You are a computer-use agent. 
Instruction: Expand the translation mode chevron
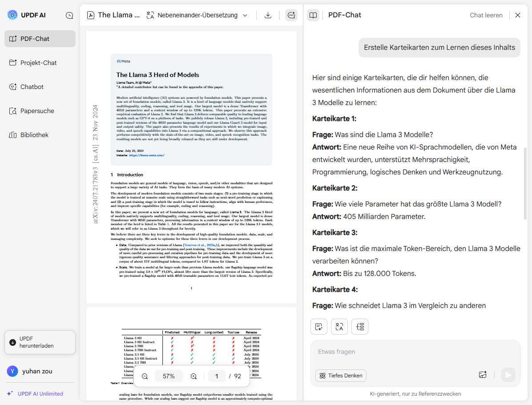pyautogui.click(x=245, y=15)
